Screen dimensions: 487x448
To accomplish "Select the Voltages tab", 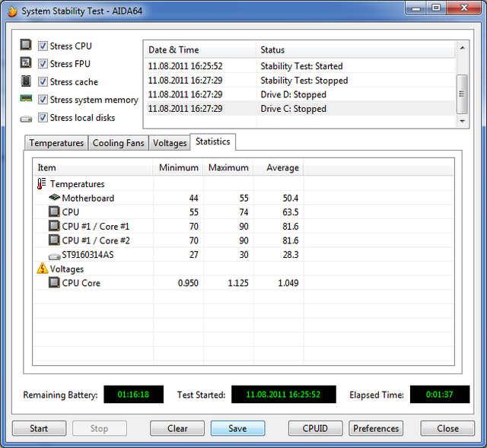I will (170, 143).
